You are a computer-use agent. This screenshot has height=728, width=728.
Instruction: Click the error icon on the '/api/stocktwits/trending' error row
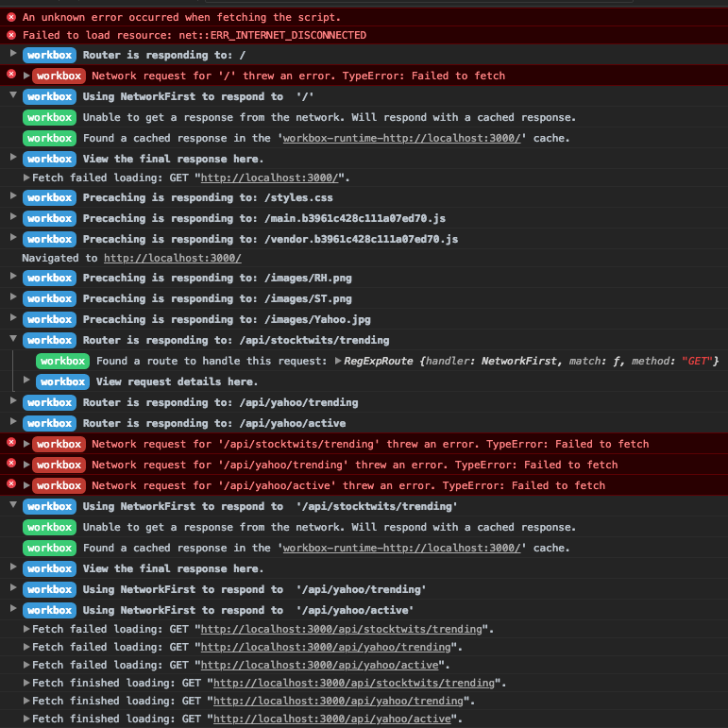coord(11,443)
